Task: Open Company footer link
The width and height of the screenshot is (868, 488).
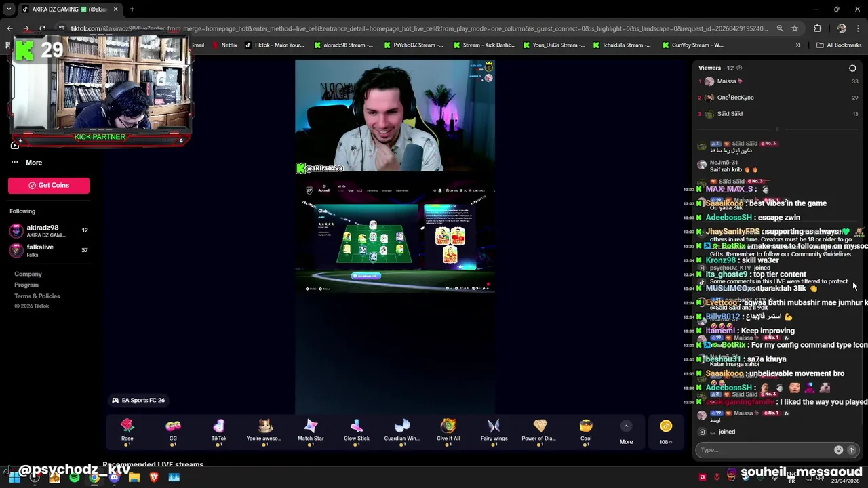Action: coord(28,274)
